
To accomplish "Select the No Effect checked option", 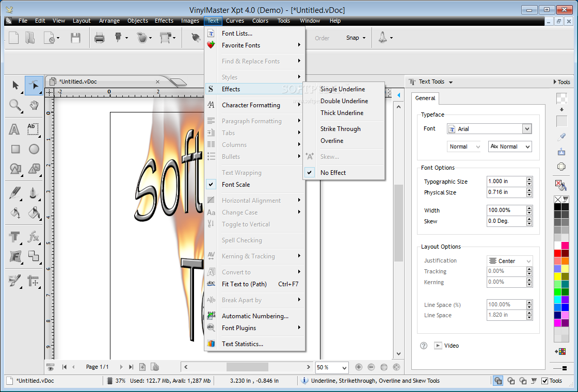I will coord(344,172).
